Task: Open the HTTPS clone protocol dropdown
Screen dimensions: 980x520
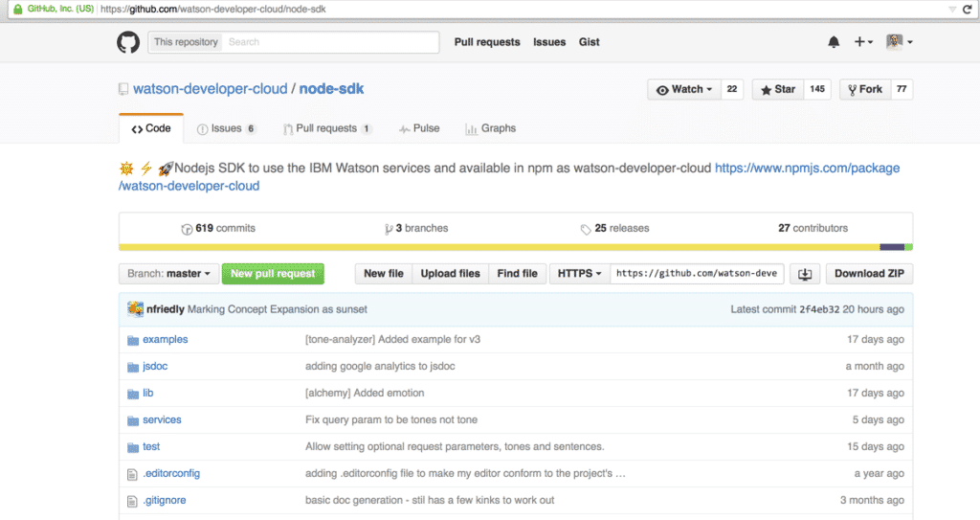Action: (580, 274)
